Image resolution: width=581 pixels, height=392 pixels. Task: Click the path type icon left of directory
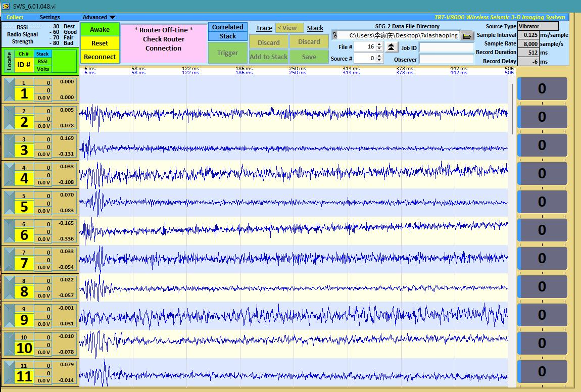pyautogui.click(x=334, y=35)
